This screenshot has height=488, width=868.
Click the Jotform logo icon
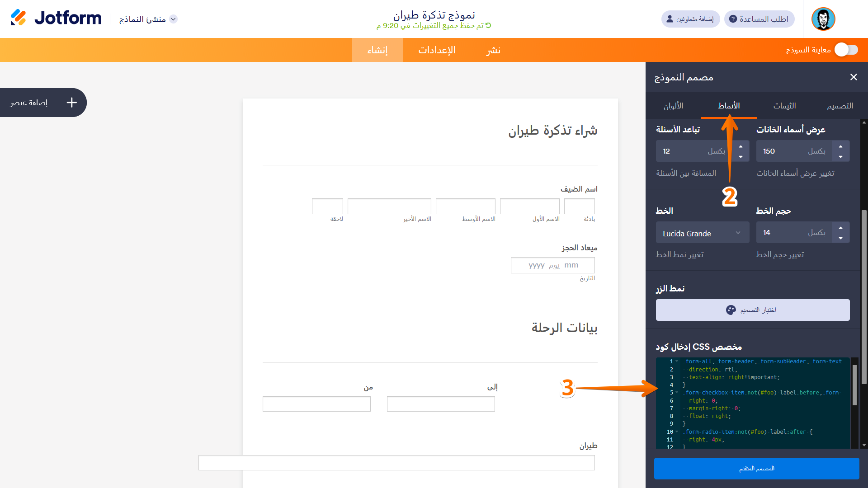(19, 18)
